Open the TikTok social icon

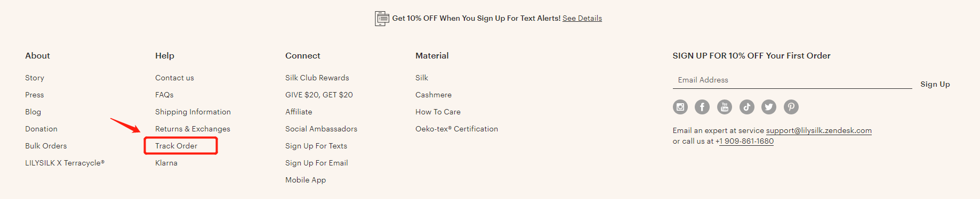(747, 107)
